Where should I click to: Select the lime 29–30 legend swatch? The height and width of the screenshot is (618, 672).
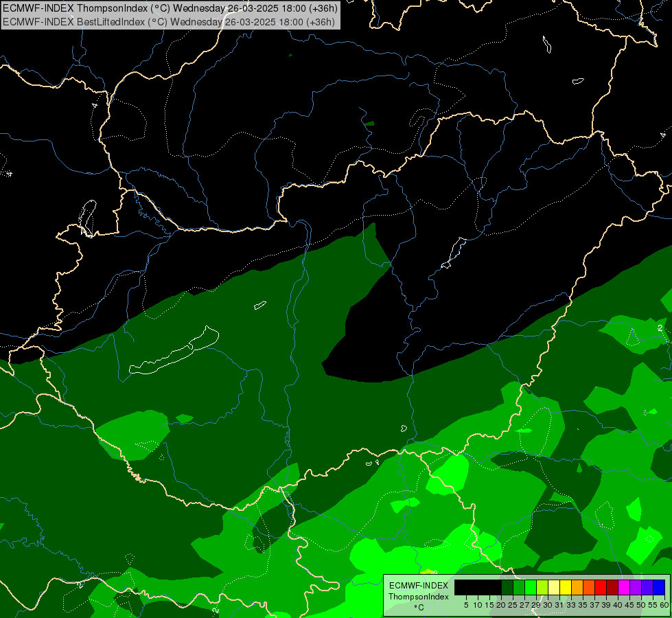(542, 587)
